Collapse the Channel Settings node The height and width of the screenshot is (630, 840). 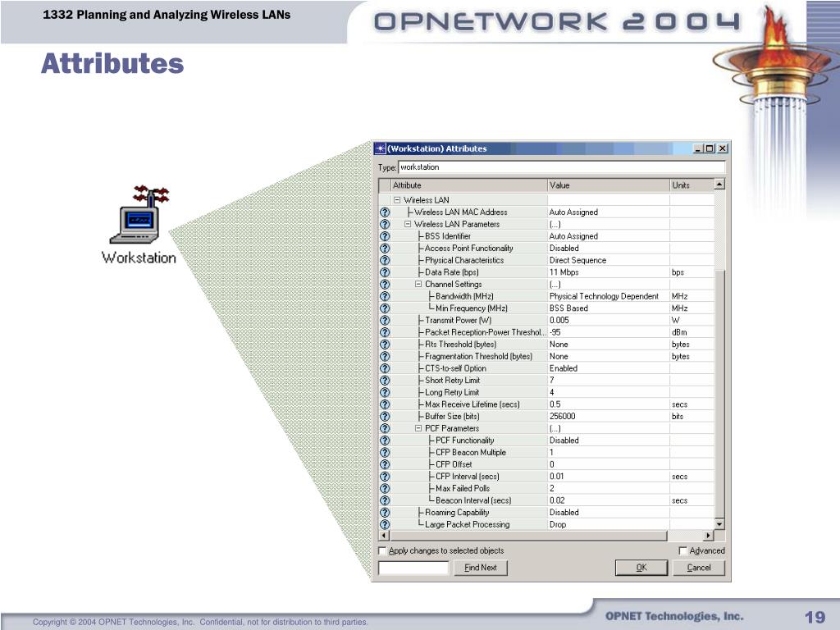418,285
